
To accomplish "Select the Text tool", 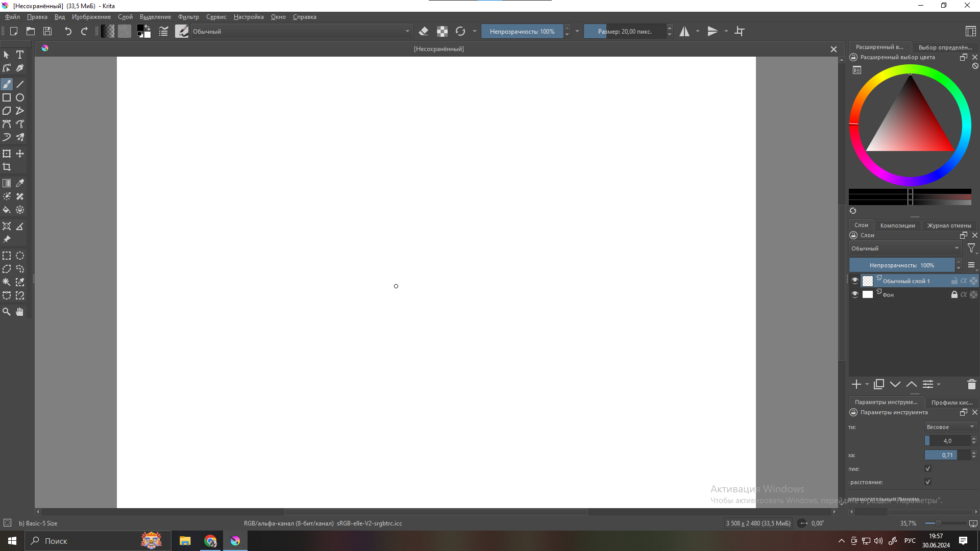I will click(x=20, y=55).
